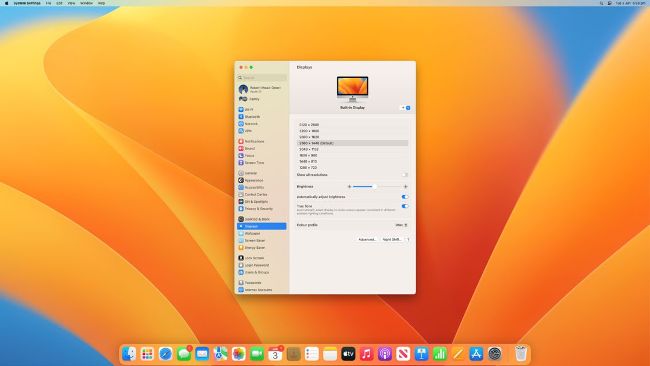Go to Notifications settings in sidebar
The image size is (650, 366).
click(262, 141)
